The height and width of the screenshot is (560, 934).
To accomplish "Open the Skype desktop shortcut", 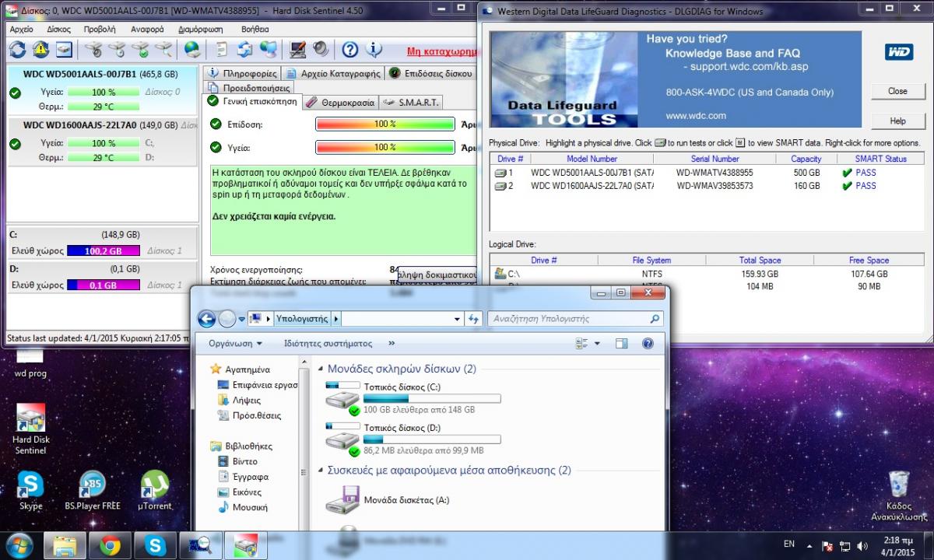I will [x=30, y=490].
